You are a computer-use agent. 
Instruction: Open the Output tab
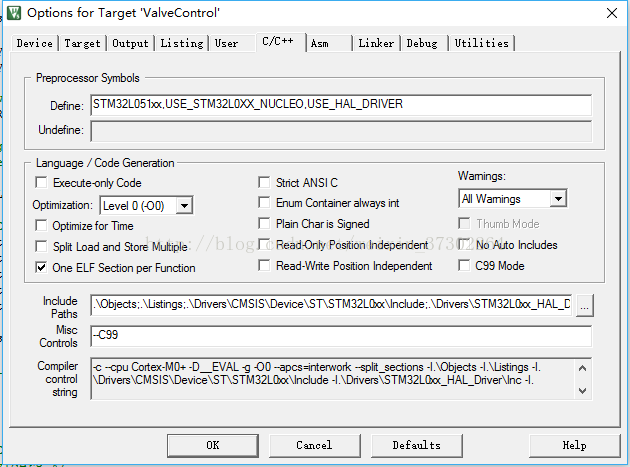pos(130,43)
